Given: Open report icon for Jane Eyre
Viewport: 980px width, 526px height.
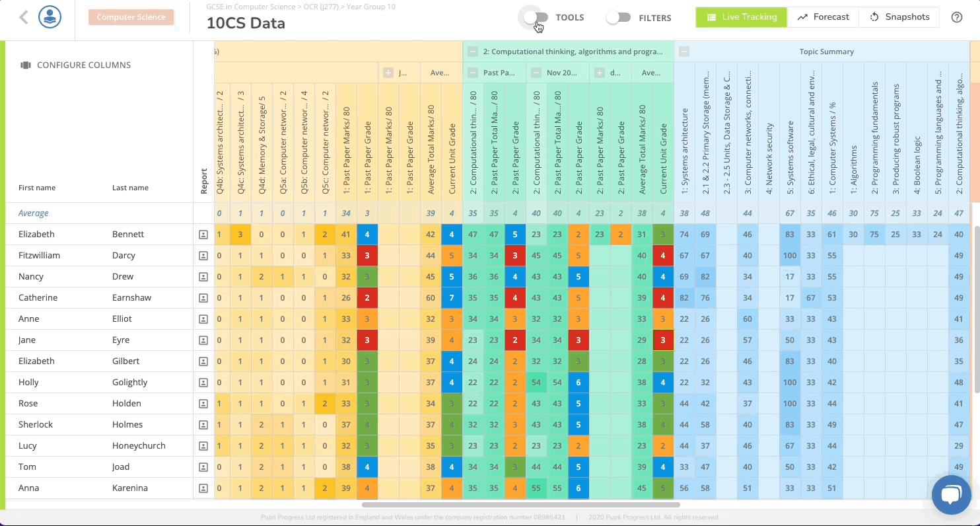Looking at the screenshot, I should [203, 340].
